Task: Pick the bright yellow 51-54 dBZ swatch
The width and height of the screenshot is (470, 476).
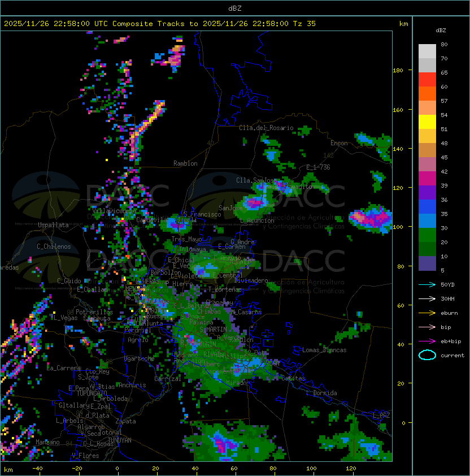Action: [427, 122]
